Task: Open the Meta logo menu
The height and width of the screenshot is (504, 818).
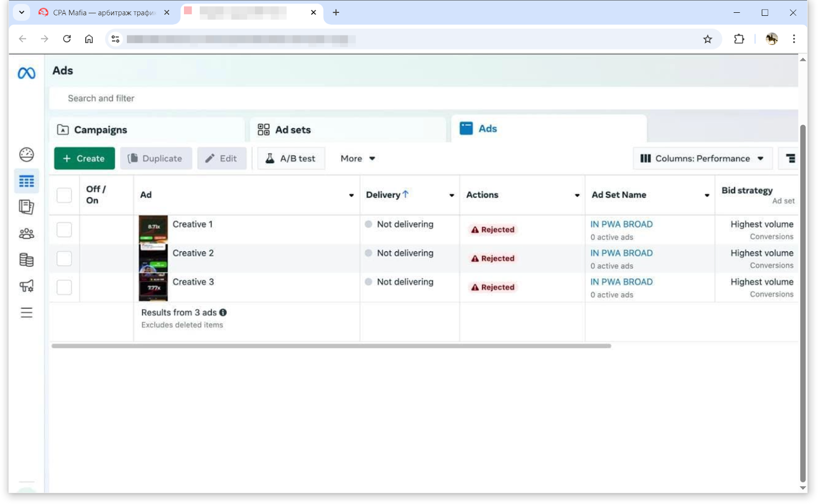Action: coord(27,73)
